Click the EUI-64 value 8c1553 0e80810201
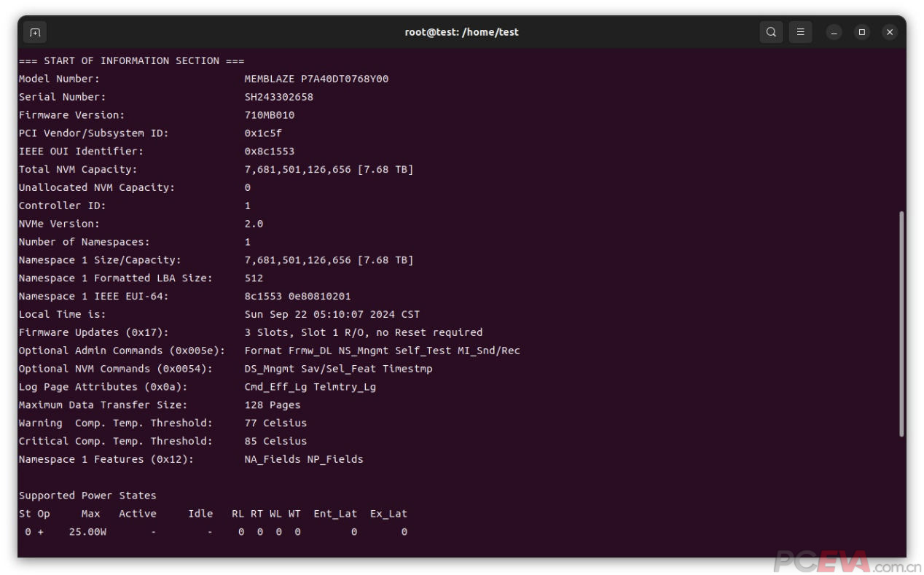 pyautogui.click(x=297, y=297)
